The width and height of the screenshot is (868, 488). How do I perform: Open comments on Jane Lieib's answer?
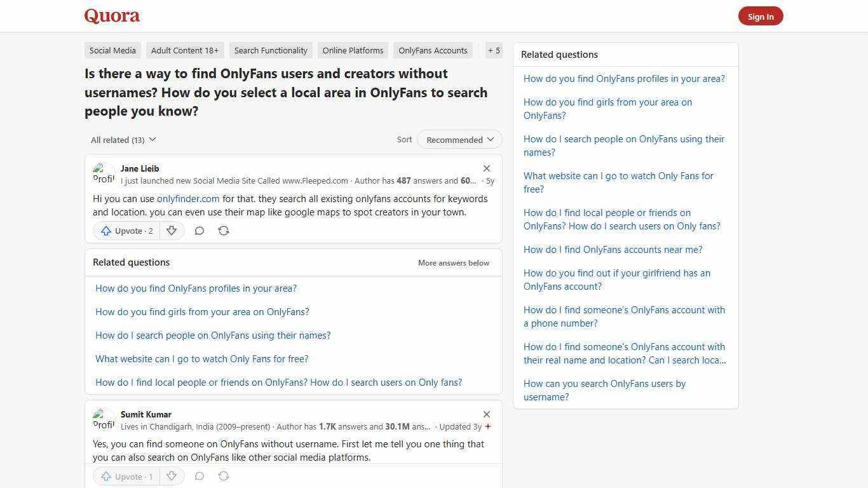pyautogui.click(x=200, y=231)
